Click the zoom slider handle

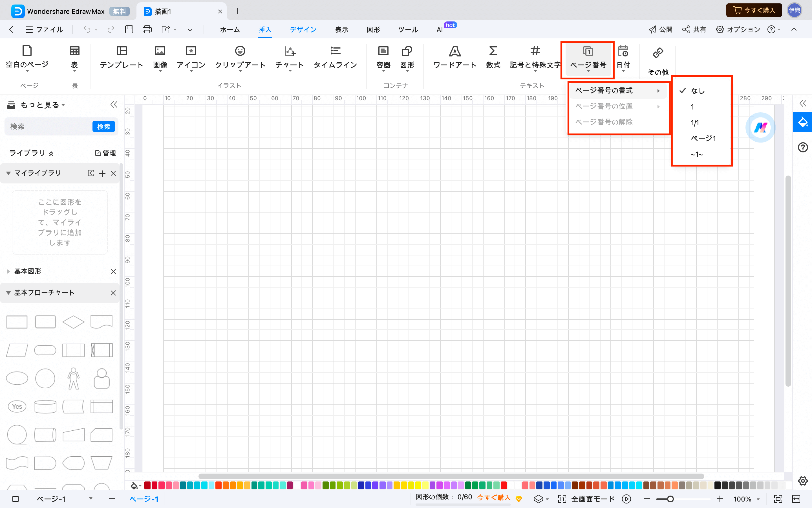click(670, 499)
